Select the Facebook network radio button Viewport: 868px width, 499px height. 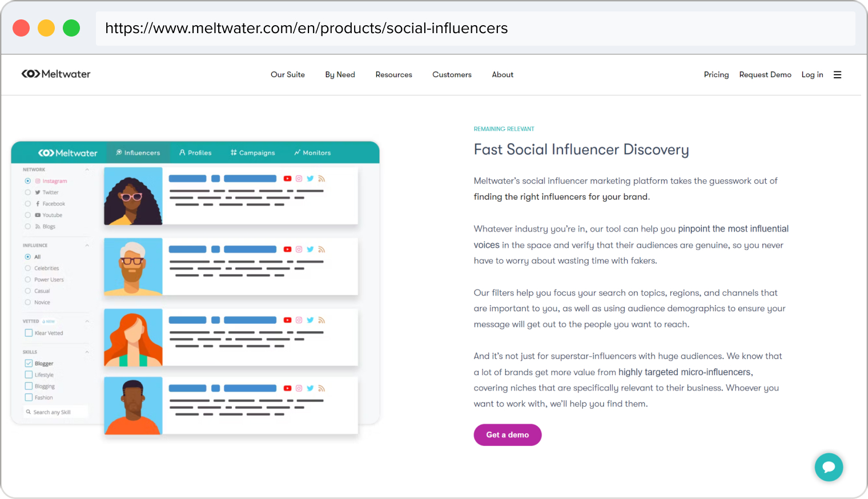point(27,204)
